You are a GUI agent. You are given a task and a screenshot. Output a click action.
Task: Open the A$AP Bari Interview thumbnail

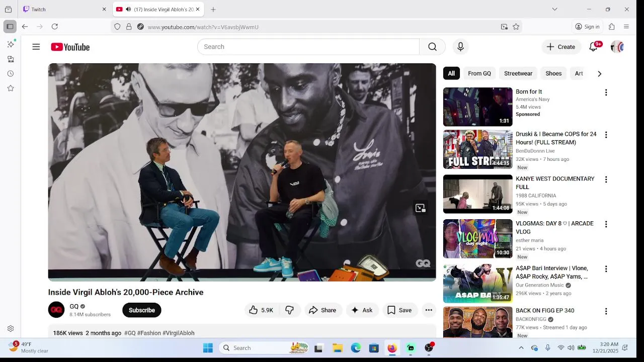(478, 284)
